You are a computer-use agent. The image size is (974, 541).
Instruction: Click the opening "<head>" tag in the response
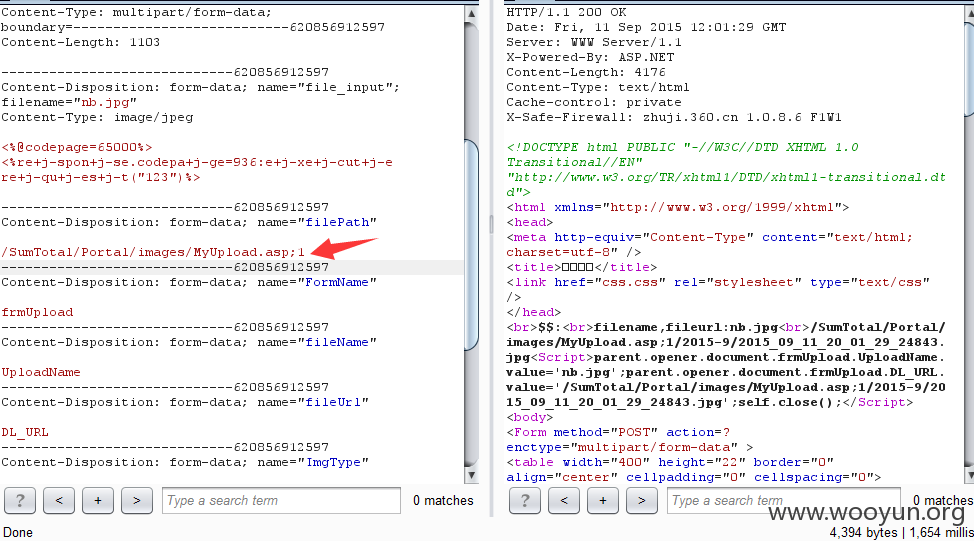[x=530, y=222]
